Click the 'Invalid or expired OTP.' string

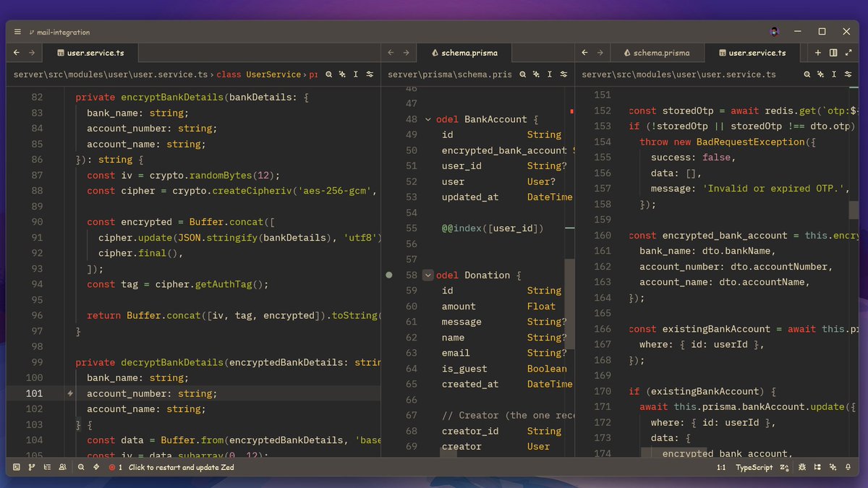774,189
